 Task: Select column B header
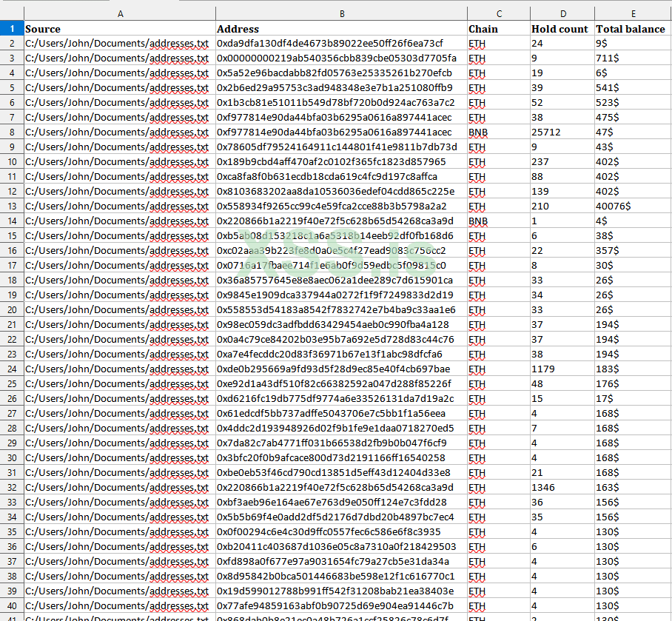342,14
